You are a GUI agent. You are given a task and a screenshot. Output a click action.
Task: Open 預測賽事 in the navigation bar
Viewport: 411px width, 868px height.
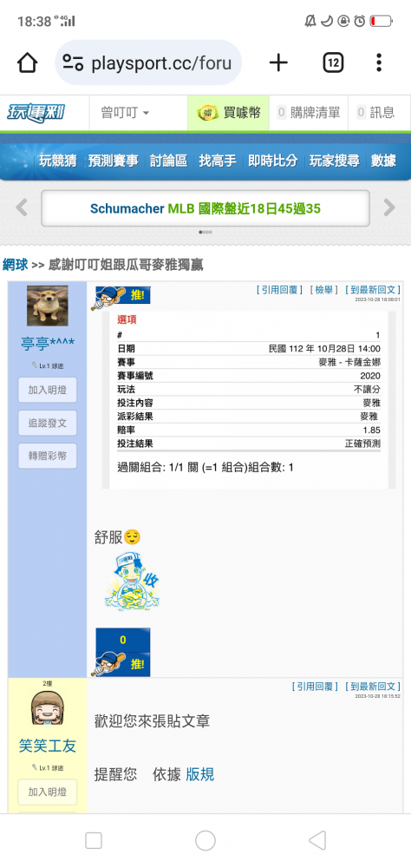click(114, 161)
